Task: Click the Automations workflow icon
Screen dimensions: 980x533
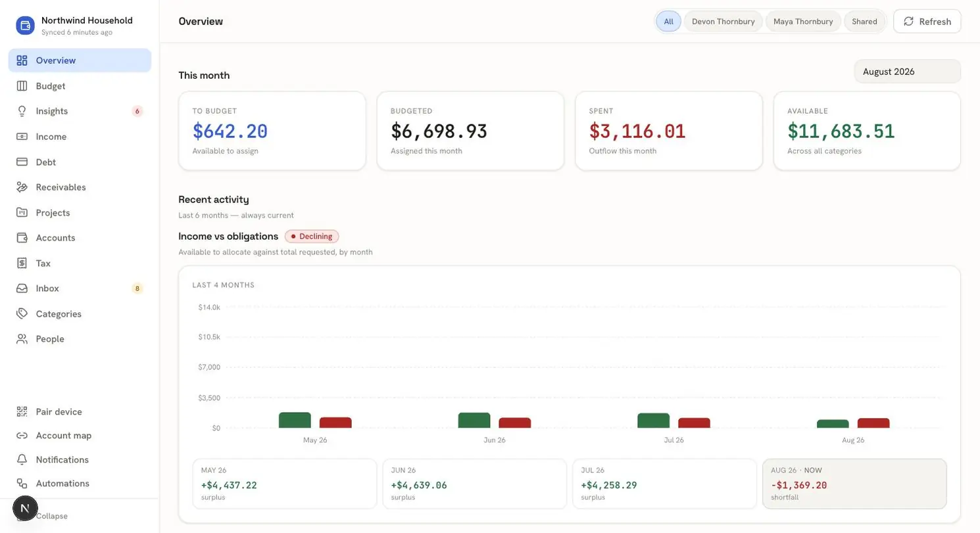Action: coord(22,484)
